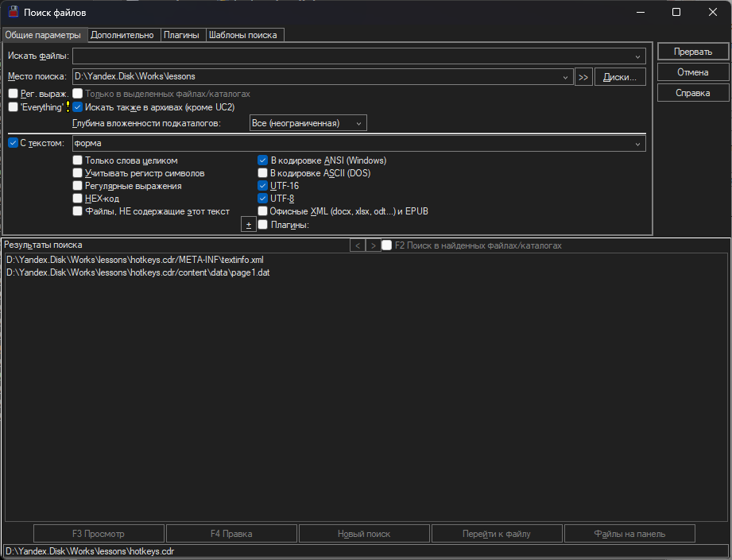This screenshot has height=560, width=732.
Task: Click the yellow exclamation mark beside 'Everything'
Action: point(68,107)
